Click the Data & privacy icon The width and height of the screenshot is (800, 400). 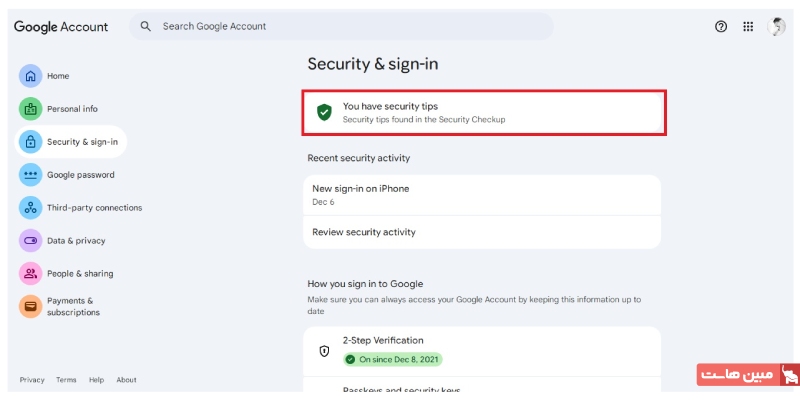31,241
